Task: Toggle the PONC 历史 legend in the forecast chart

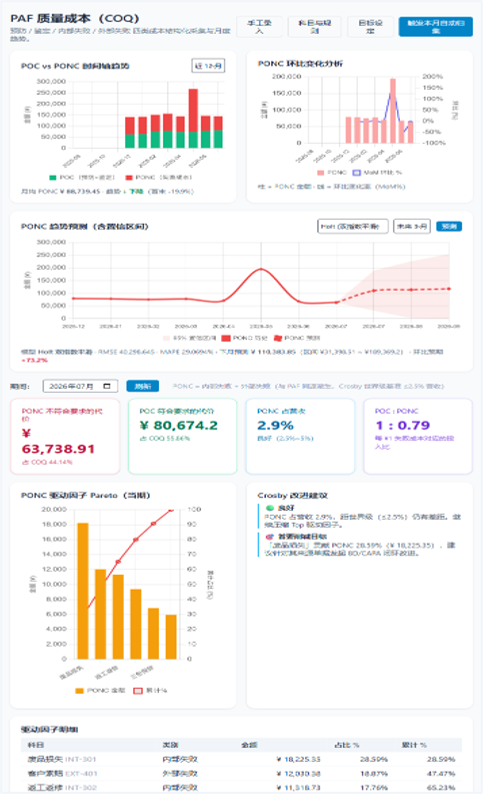Action: pos(244,338)
